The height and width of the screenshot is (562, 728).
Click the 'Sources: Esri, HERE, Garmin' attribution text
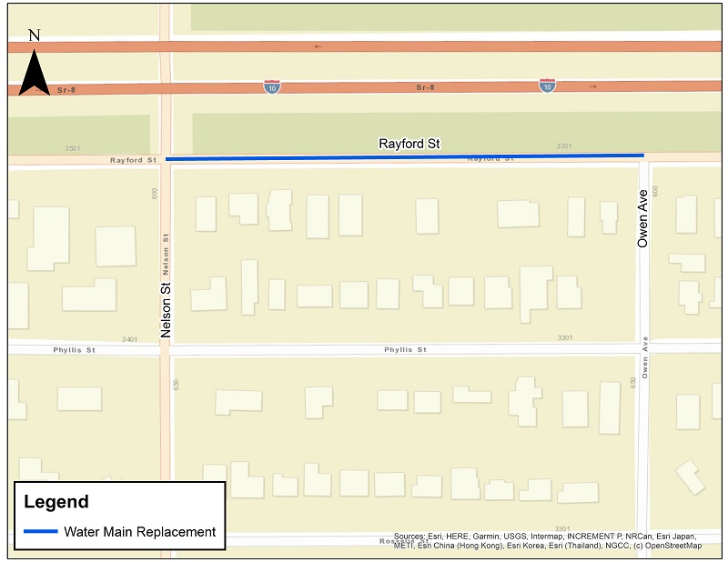point(548,541)
